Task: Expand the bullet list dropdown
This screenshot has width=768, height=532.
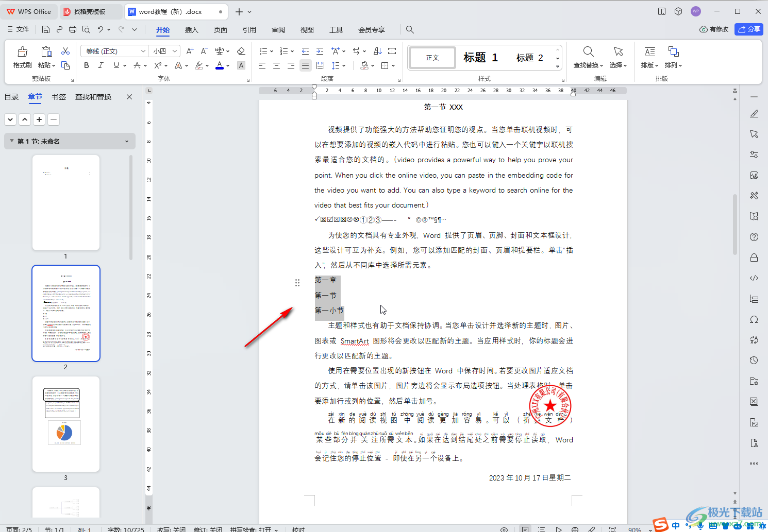Action: [x=272, y=51]
